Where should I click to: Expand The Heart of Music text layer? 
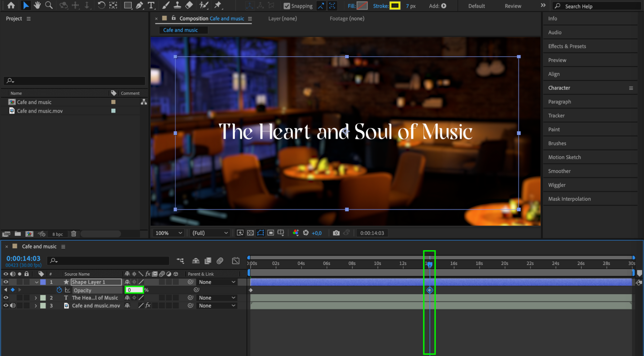coord(36,298)
